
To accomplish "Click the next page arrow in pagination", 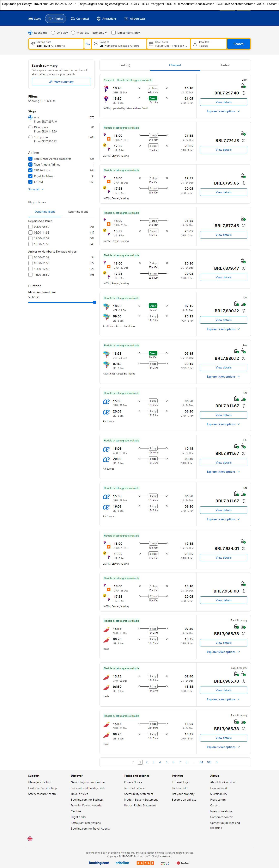I will coord(217,762).
